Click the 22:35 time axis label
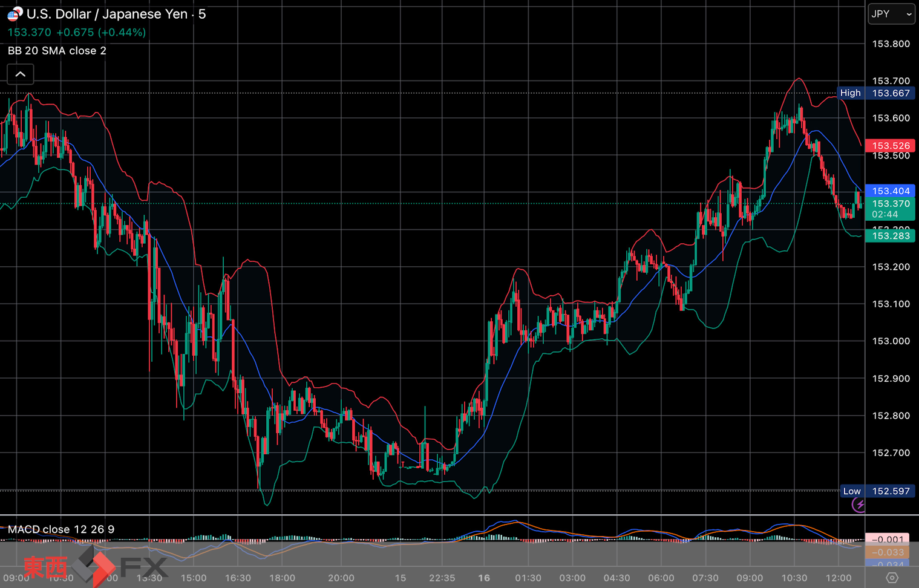This screenshot has height=588, width=919. (x=442, y=578)
